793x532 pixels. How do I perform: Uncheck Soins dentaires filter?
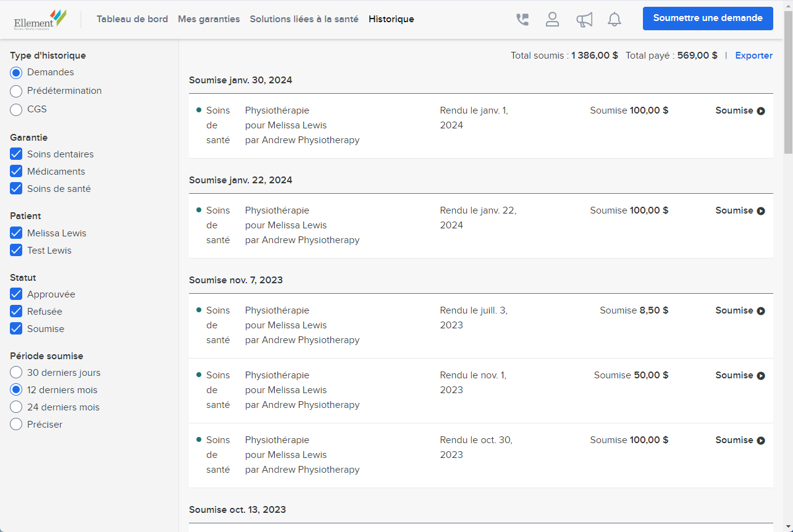click(16, 154)
